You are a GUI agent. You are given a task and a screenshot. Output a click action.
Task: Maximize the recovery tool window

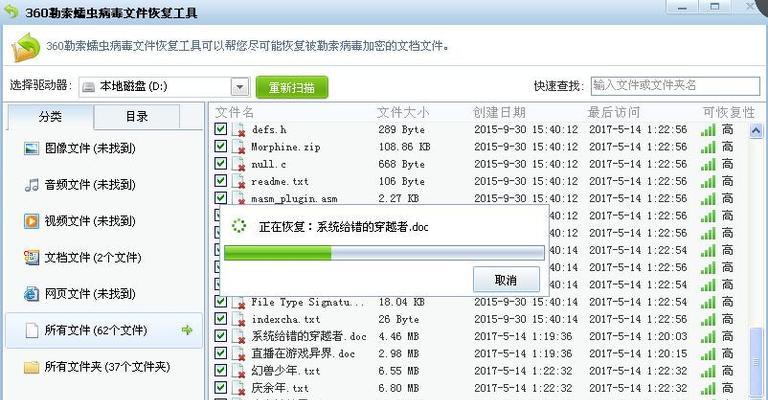click(715, 7)
